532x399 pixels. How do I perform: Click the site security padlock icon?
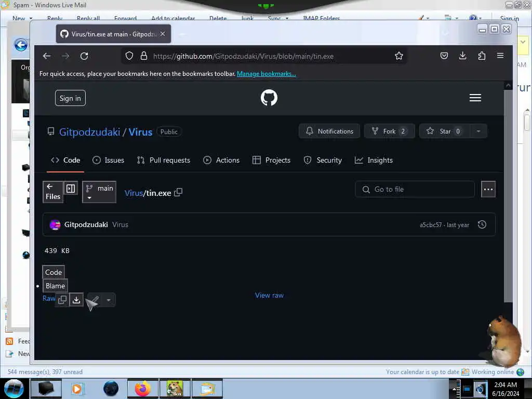144,56
